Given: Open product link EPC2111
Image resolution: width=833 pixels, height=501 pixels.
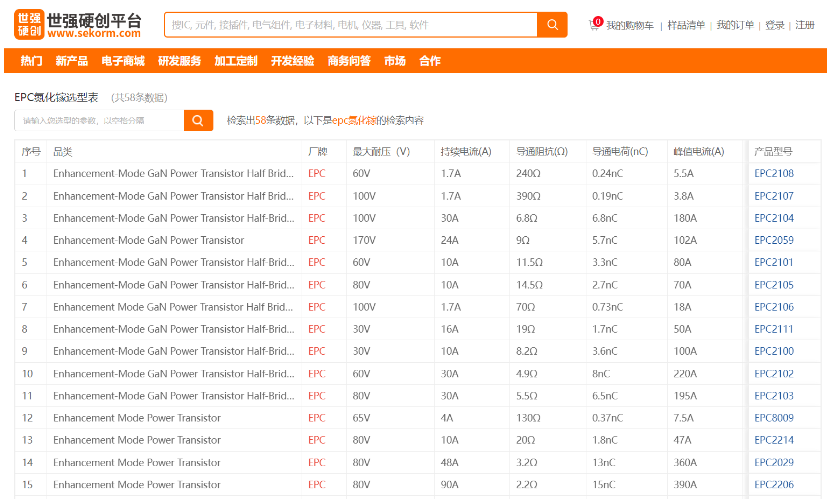Looking at the screenshot, I should pyautogui.click(x=774, y=329).
